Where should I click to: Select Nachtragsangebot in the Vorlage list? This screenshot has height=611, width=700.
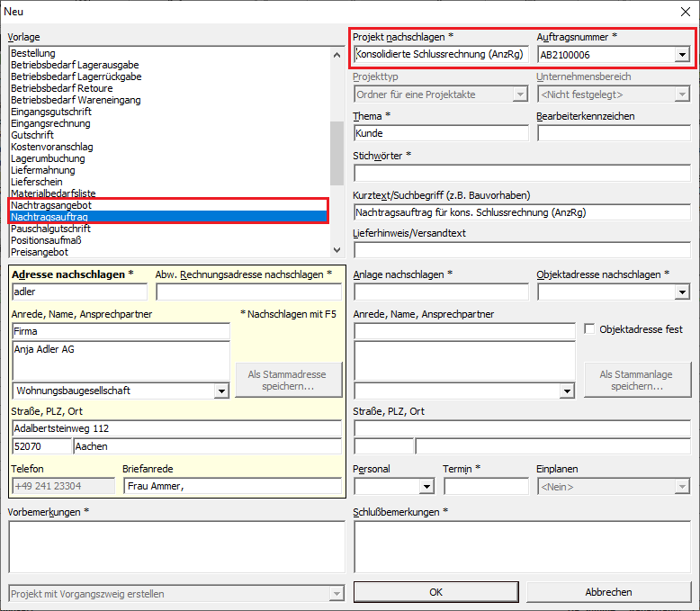(51, 205)
